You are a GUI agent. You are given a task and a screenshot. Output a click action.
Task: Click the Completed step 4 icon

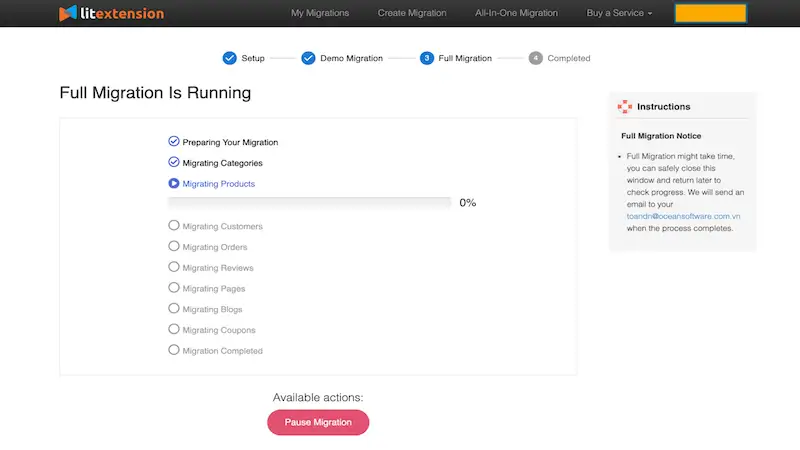coord(536,58)
